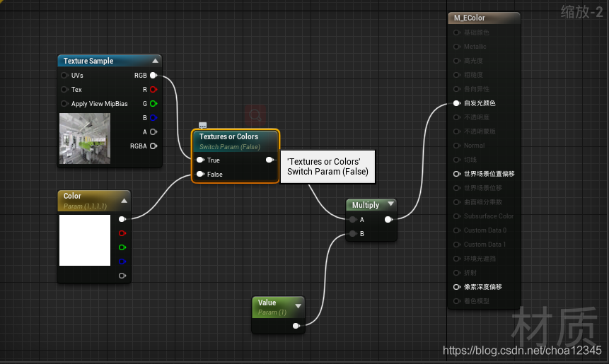Click the Textures or Colors output pin

click(x=270, y=160)
